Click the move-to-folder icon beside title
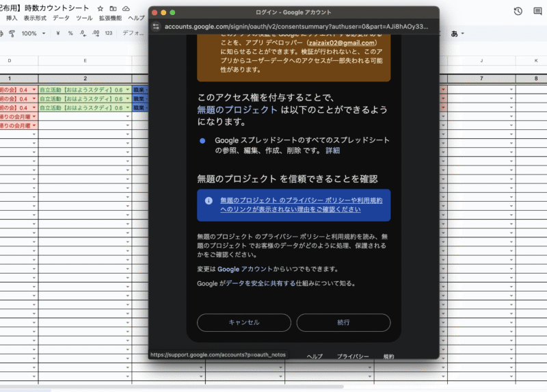The width and height of the screenshot is (547, 392). (113, 8)
